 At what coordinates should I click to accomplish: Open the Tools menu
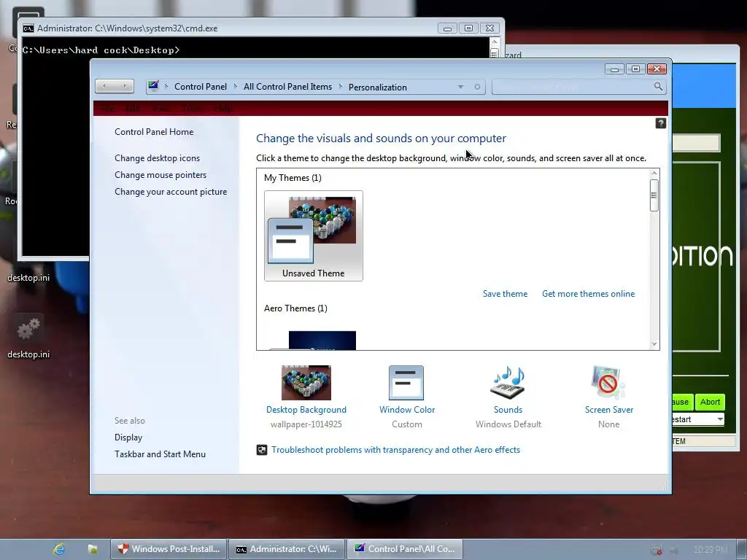[x=192, y=109]
